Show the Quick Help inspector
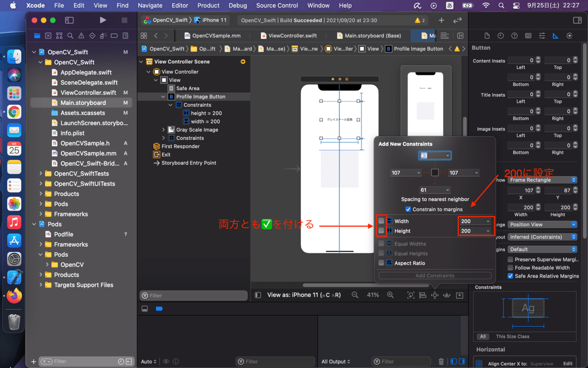 [514, 36]
